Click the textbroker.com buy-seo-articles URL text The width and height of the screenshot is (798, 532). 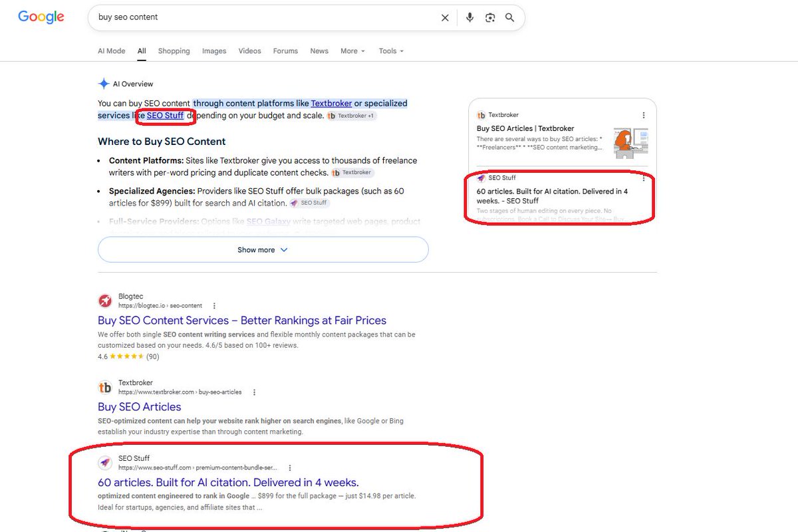pyautogui.click(x=180, y=392)
